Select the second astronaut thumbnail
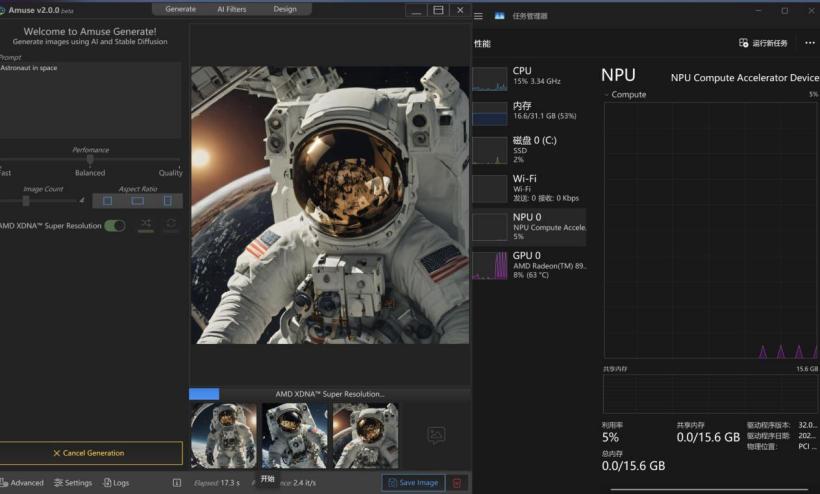820x494 pixels. tap(294, 435)
